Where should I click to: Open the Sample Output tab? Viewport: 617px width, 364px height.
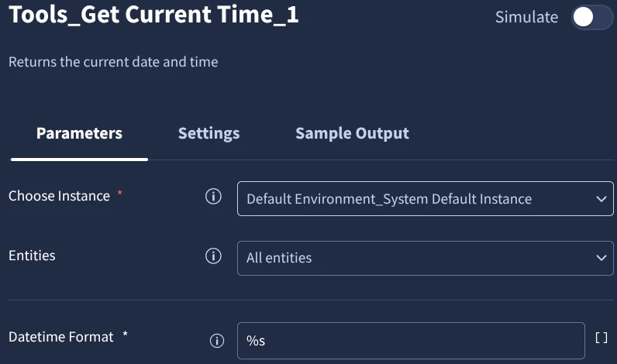352,133
